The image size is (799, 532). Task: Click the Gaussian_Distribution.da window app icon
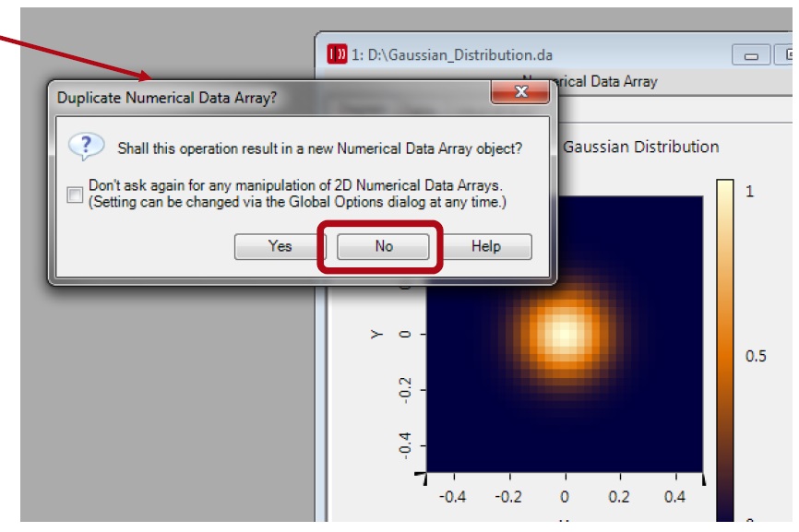tap(337, 54)
